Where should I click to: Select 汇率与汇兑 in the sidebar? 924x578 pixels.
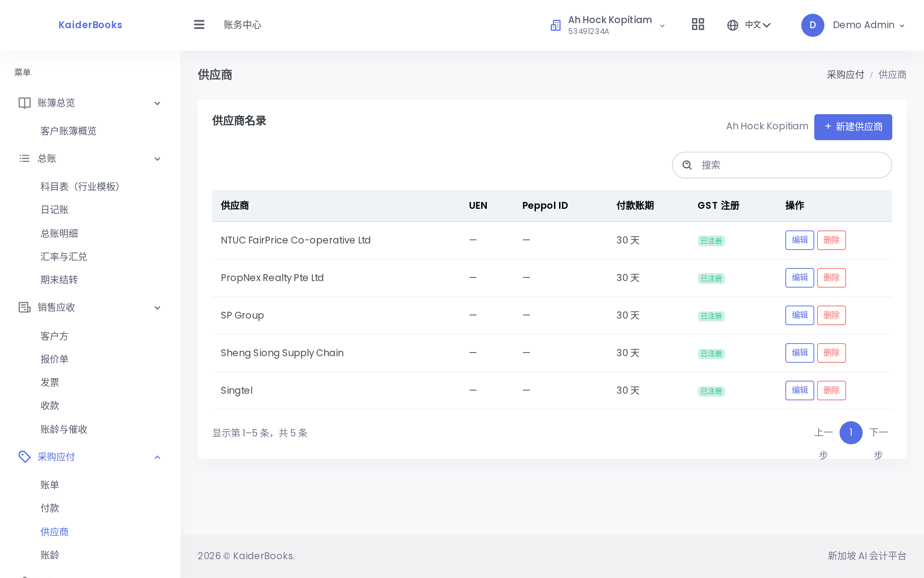[x=64, y=256]
